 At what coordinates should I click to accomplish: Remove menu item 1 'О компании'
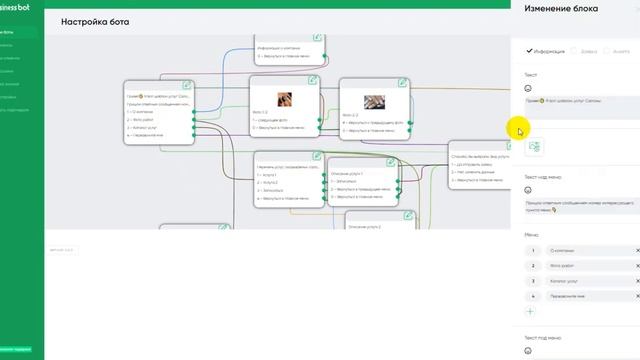tap(638, 250)
